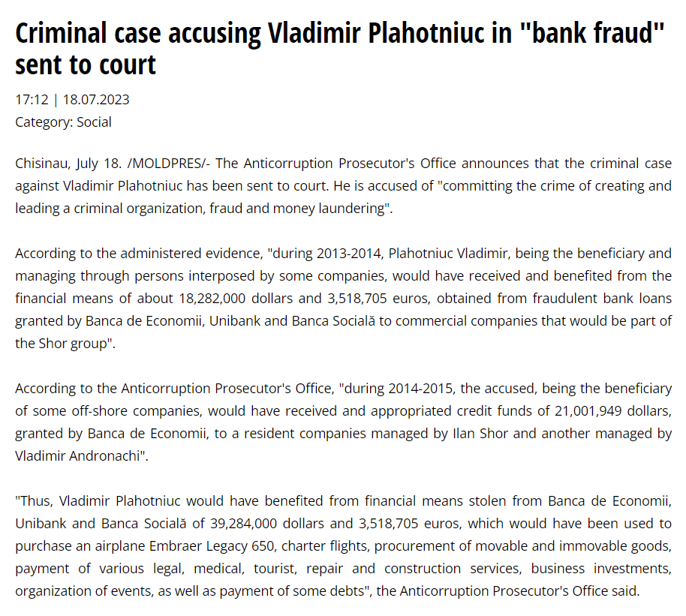This screenshot has width=686, height=616.
Task: Click the 'sent to court' headline line
Action: (x=86, y=65)
